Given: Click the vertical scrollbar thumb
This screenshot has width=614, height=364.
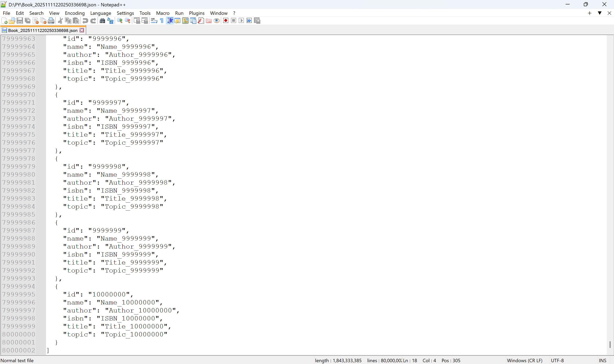Looking at the screenshot, I should (610, 344).
